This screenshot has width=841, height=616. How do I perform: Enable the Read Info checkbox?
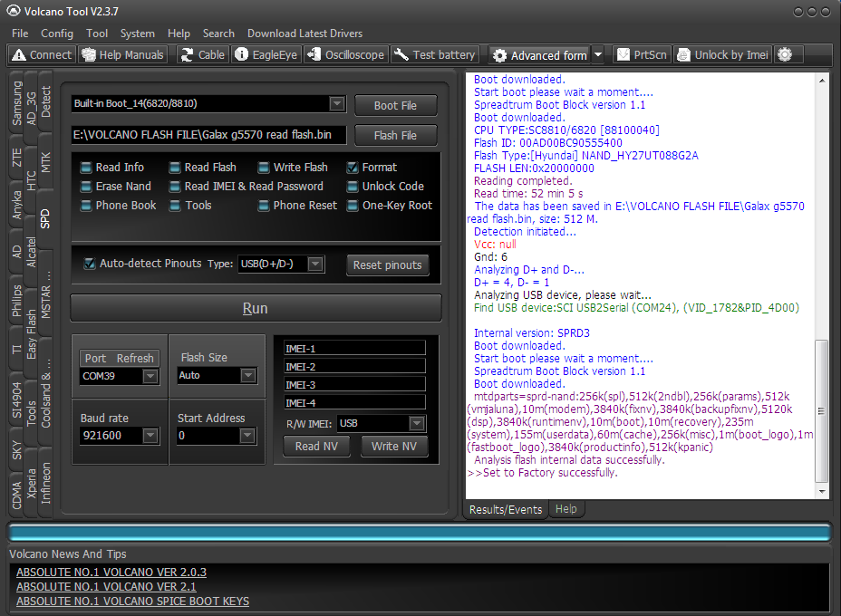pyautogui.click(x=86, y=168)
